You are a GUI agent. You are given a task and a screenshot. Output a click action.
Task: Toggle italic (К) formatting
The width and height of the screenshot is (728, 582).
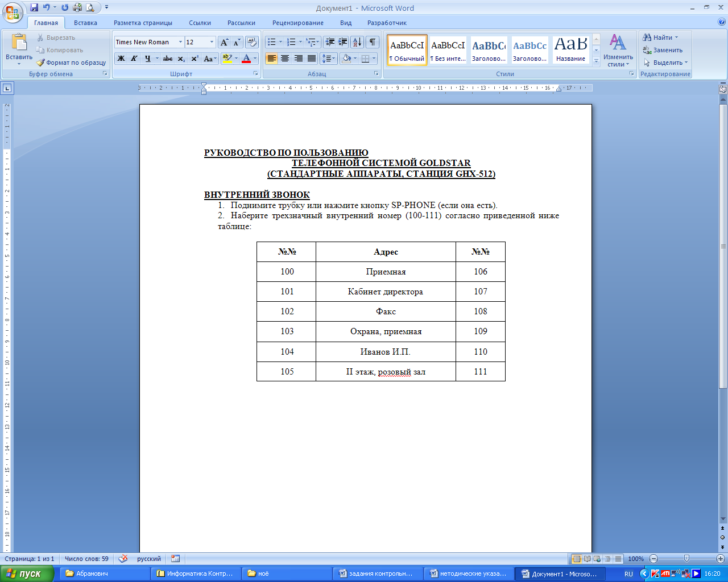(x=134, y=59)
